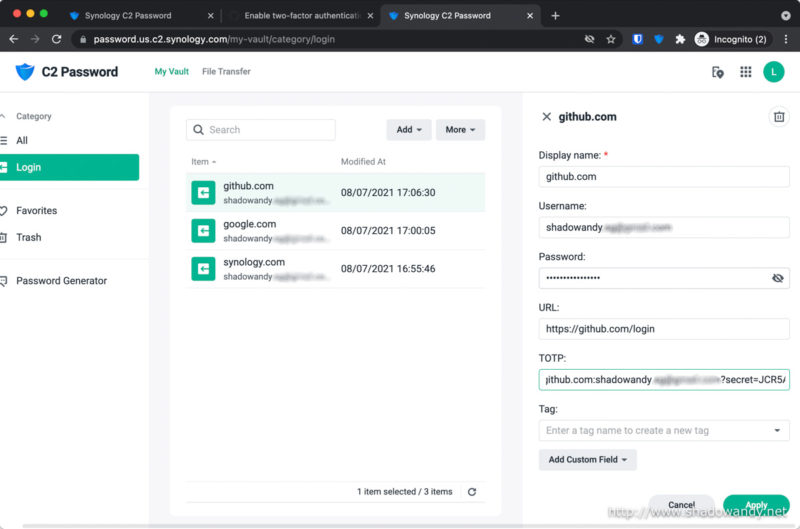Switch to File Transfer tab
Viewport: 800px width, 529px height.
coord(226,71)
